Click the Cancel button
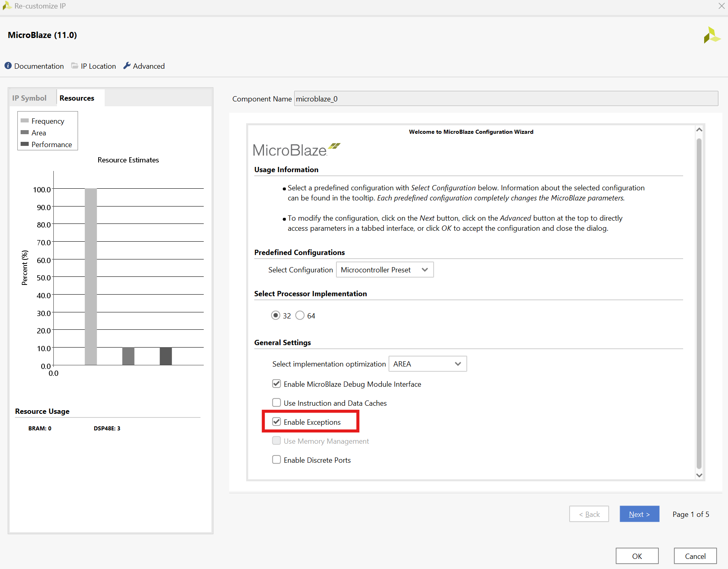The image size is (728, 569). (x=695, y=556)
